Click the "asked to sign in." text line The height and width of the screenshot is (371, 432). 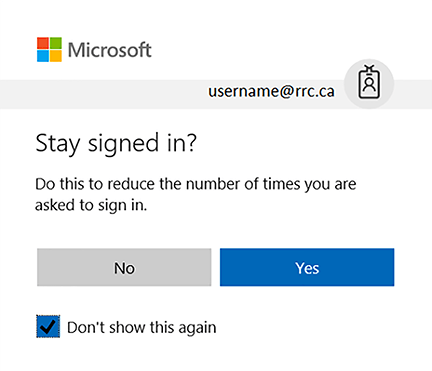tap(91, 205)
